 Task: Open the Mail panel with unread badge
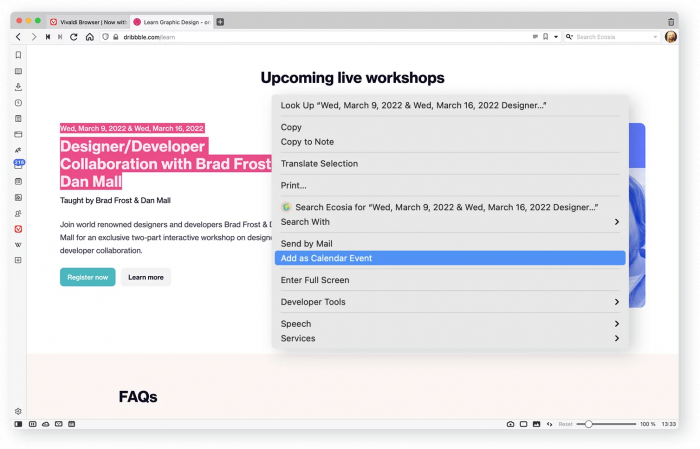pyautogui.click(x=18, y=163)
